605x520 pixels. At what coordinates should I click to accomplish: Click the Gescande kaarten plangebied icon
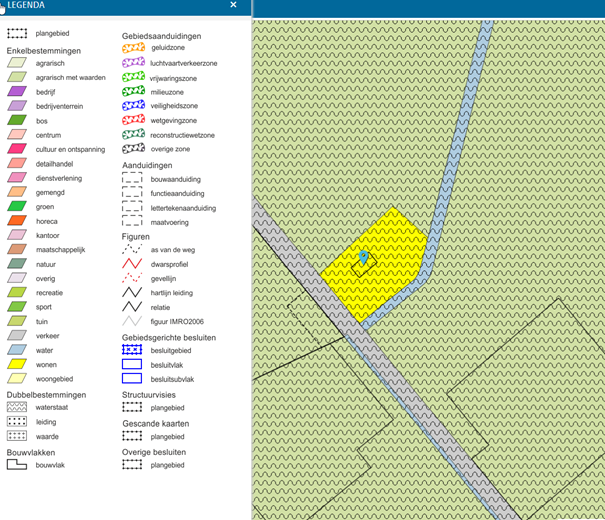pos(132,436)
